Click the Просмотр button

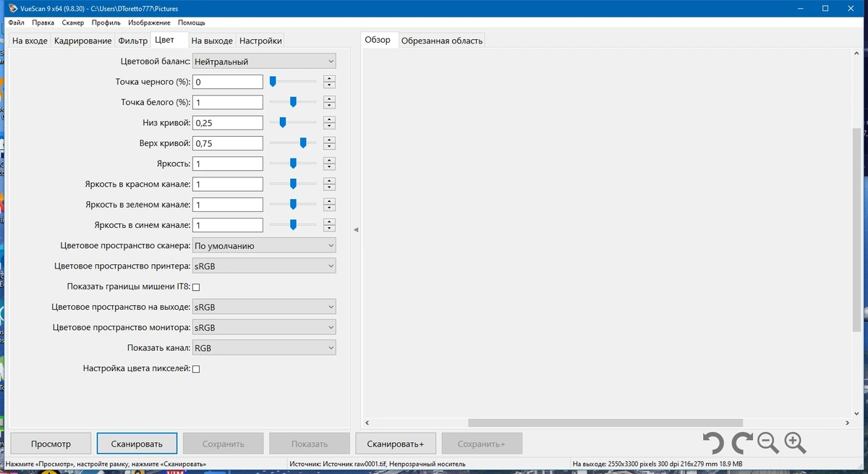(x=51, y=444)
